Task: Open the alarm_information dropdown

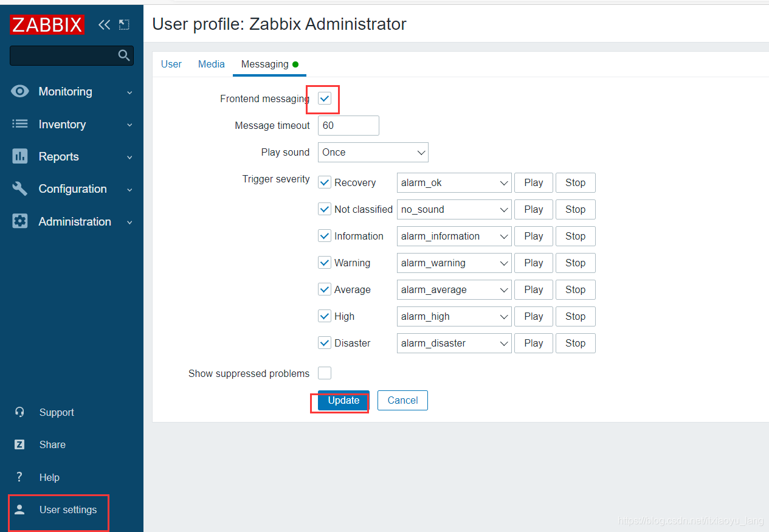Action: click(454, 236)
